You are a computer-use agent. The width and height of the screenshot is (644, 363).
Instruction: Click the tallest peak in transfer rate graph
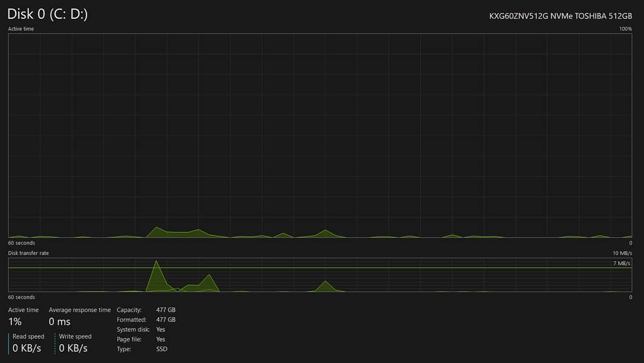point(157,263)
